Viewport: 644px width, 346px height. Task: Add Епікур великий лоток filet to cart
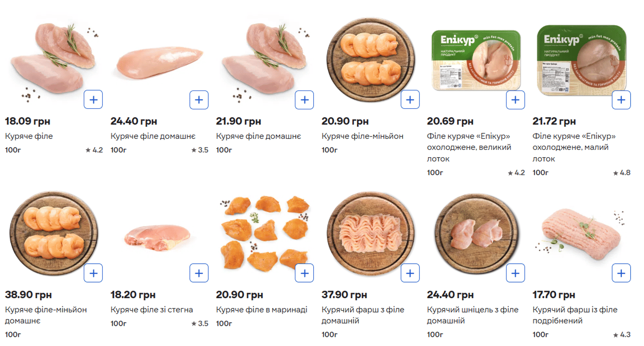tap(515, 100)
